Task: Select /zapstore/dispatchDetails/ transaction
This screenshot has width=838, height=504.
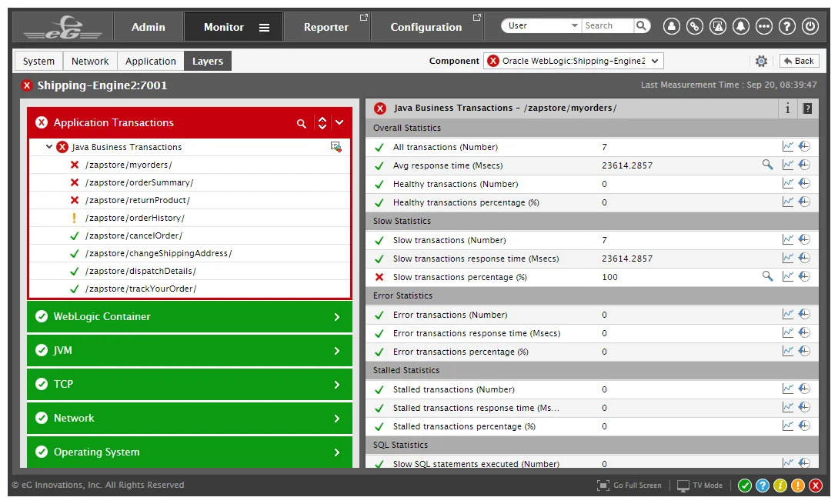Action: pyautogui.click(x=141, y=271)
